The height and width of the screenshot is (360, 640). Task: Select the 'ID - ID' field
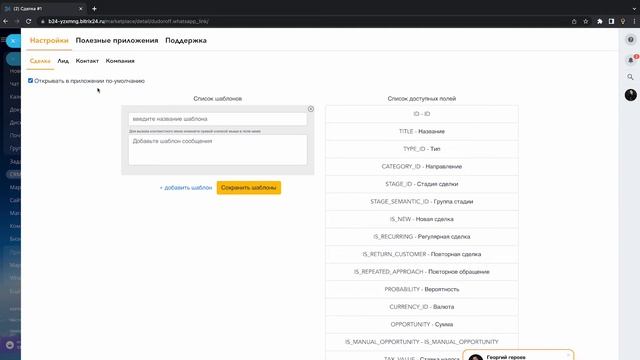[x=422, y=114]
